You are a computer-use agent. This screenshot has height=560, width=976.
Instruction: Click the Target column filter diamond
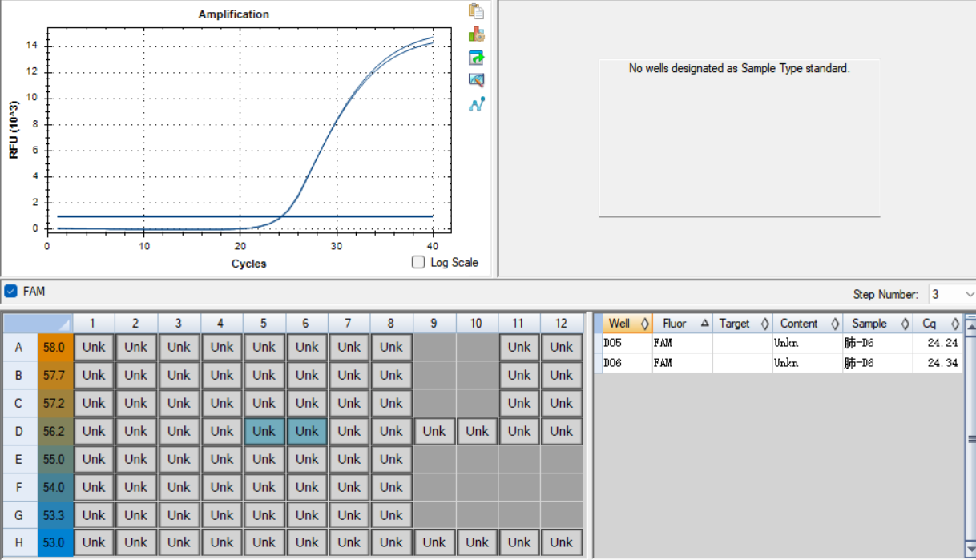764,324
